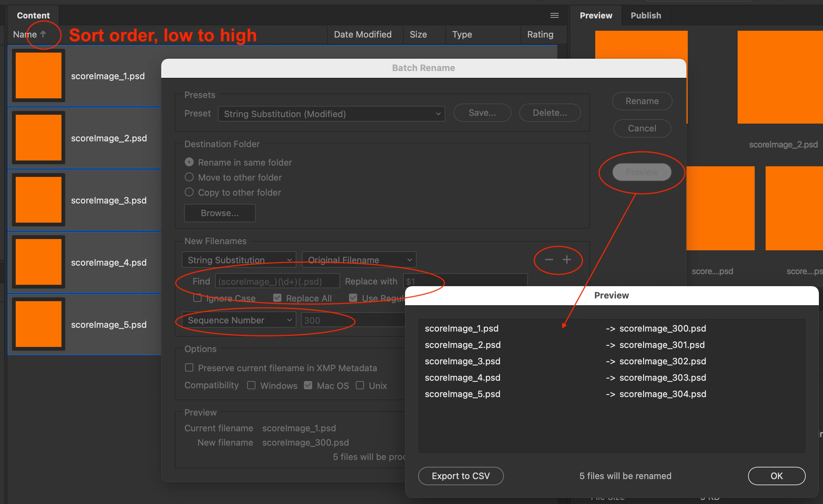The image size is (823, 504).
Task: Click Export to CSV button
Action: [x=461, y=476]
